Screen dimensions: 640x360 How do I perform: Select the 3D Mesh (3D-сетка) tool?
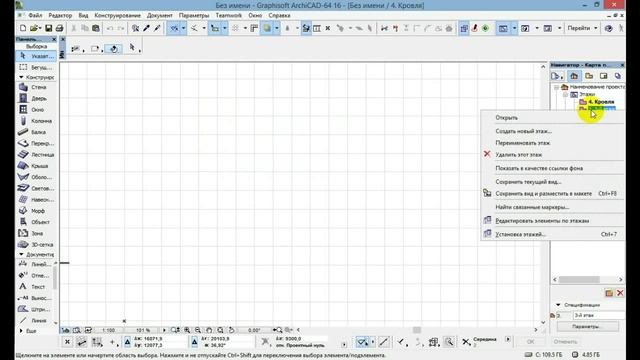(x=36, y=244)
